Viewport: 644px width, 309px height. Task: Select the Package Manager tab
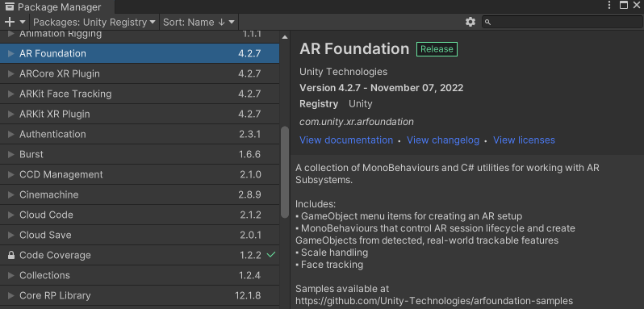(x=57, y=7)
